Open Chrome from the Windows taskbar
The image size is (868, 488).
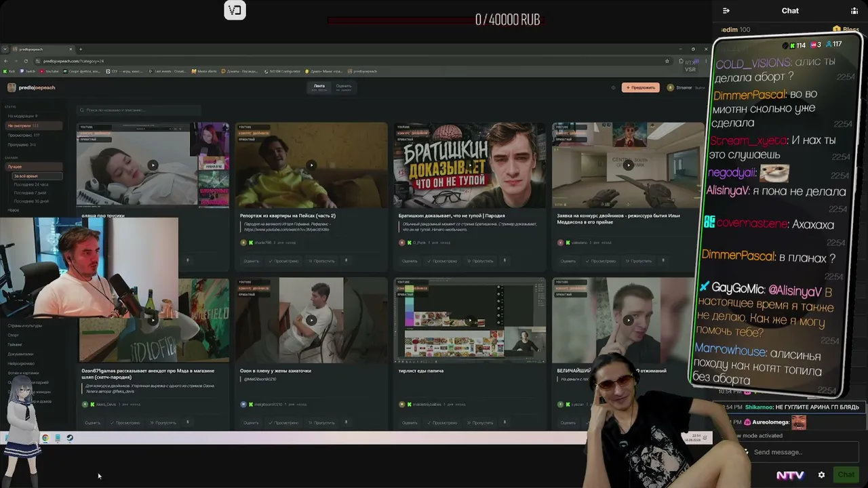click(45, 438)
